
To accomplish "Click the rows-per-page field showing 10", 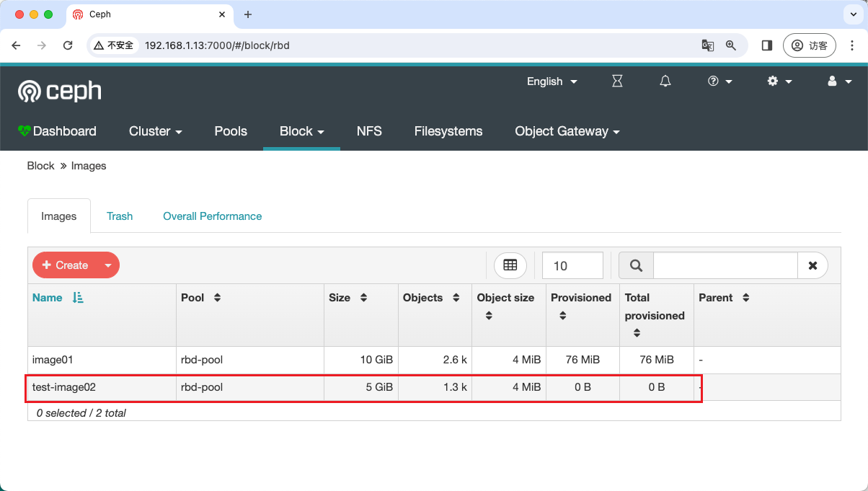I will (x=572, y=265).
